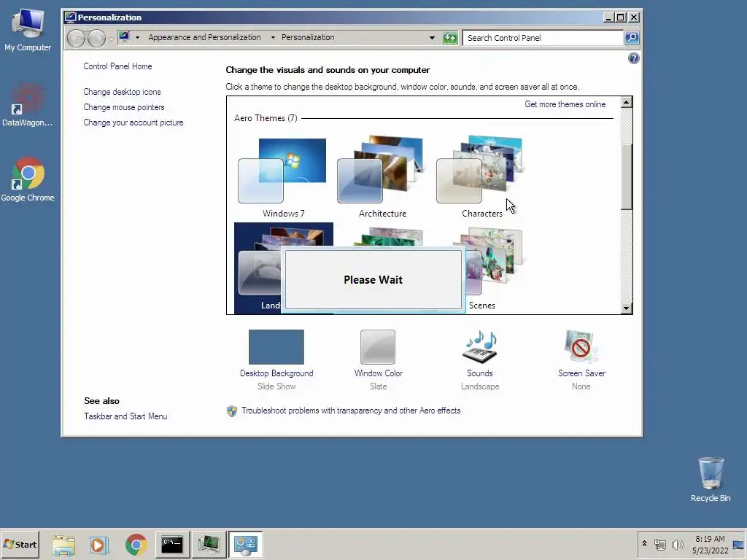Open Windows Explorer from taskbar
This screenshot has width=747, height=560.
(x=63, y=544)
